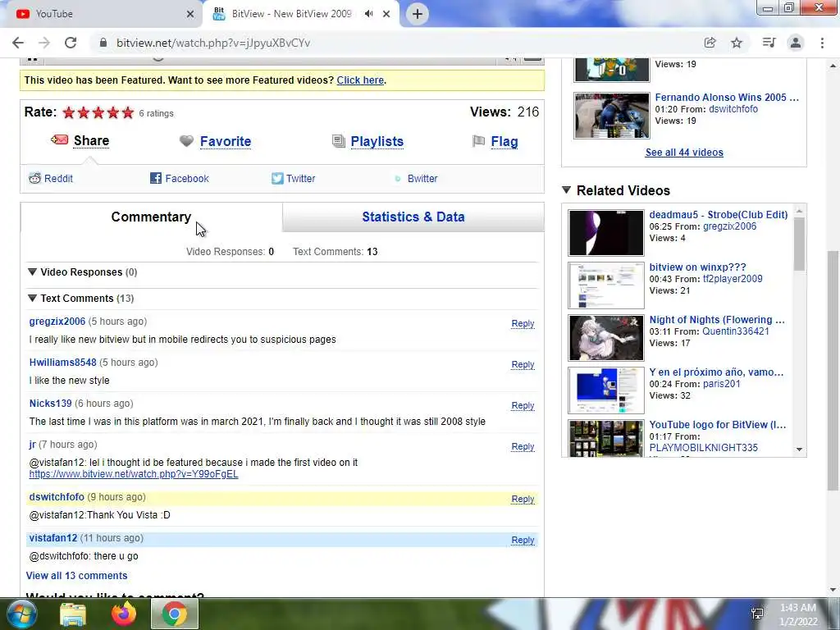Click the Reddit alien icon

coord(34,178)
